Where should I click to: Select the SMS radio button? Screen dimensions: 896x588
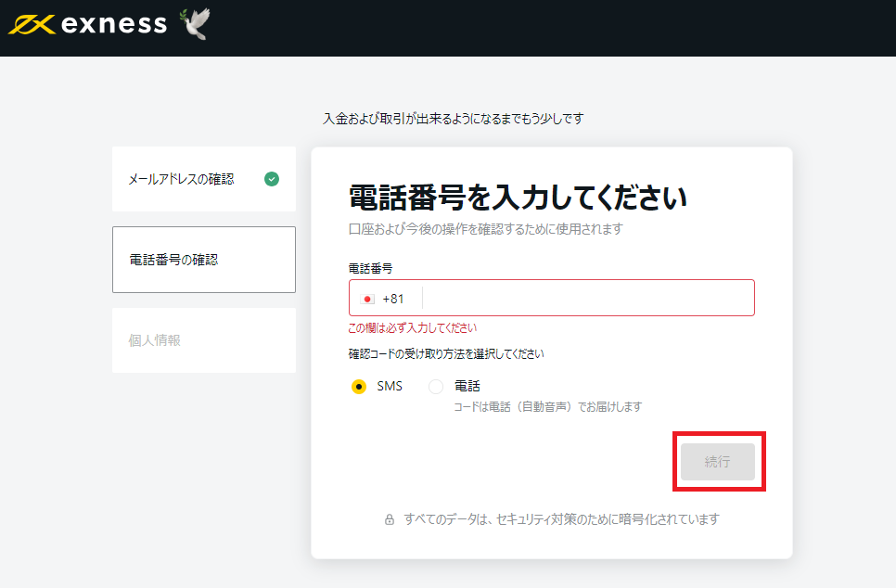coord(359,387)
